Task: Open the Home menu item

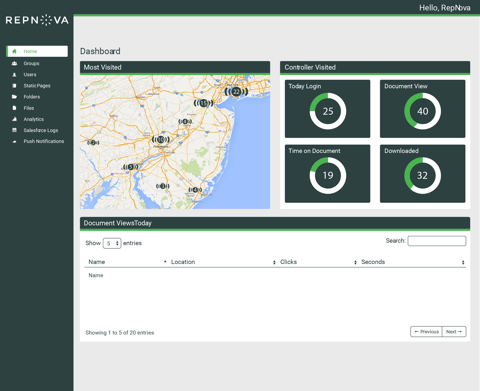Action: (x=37, y=51)
